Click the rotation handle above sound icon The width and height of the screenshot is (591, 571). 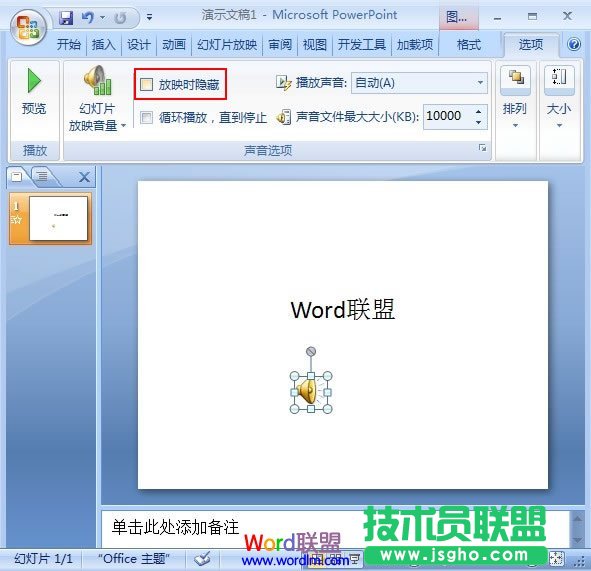(311, 352)
